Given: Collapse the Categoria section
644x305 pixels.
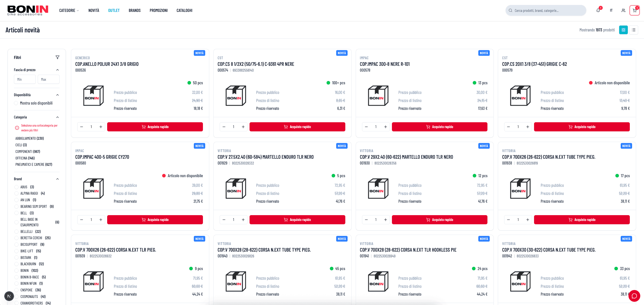Looking at the screenshot, I should pyautogui.click(x=58, y=117).
